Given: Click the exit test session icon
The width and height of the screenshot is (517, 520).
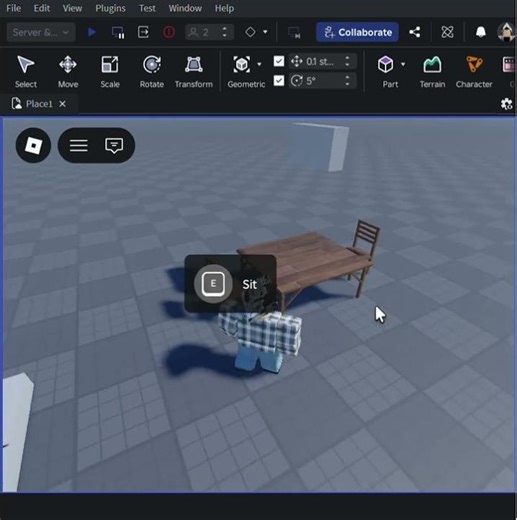Looking at the screenshot, I should [x=143, y=32].
